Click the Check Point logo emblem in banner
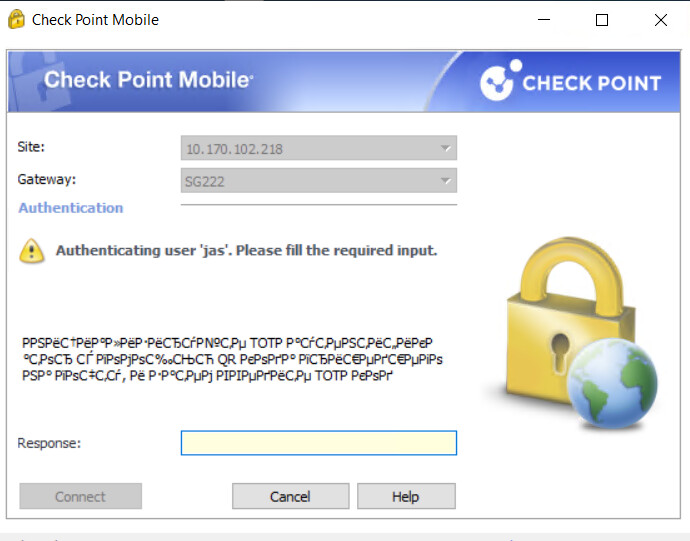Image resolution: width=690 pixels, height=541 pixels. coord(500,80)
